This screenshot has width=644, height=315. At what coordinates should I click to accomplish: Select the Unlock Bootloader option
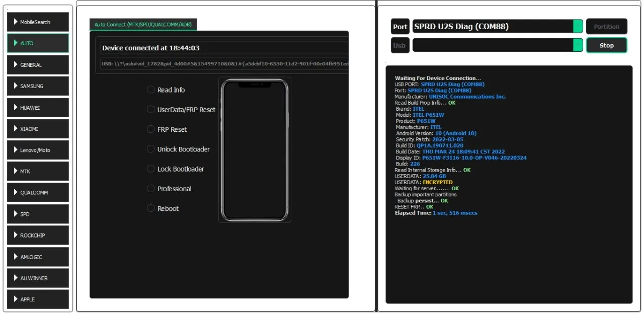[x=151, y=149]
